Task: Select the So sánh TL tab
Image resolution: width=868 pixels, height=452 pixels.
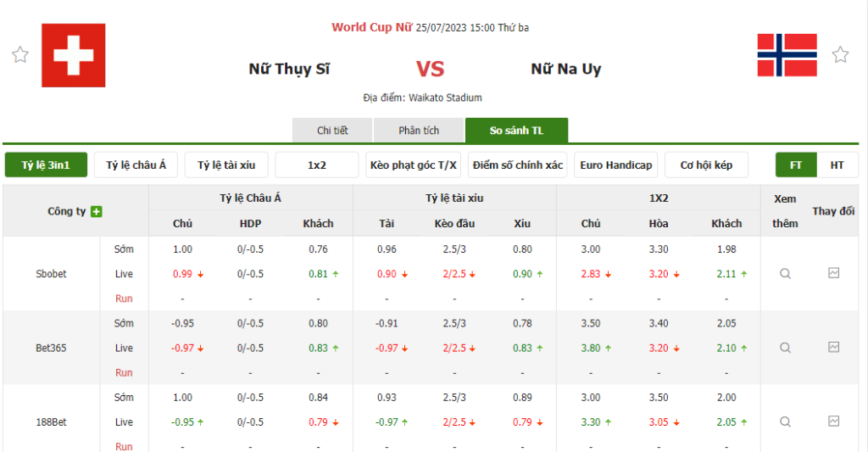Action: coord(516,131)
